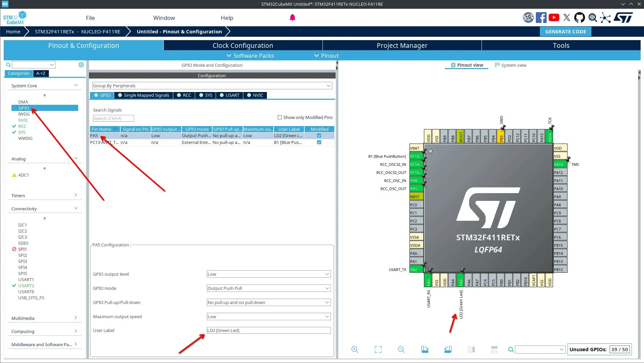Open Group By Peripherals dropdown
The width and height of the screenshot is (644, 363).
coord(212,86)
